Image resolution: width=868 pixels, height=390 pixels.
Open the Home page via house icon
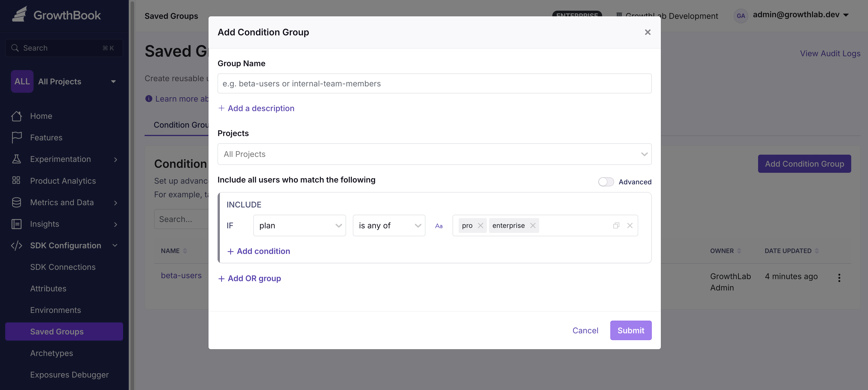17,116
